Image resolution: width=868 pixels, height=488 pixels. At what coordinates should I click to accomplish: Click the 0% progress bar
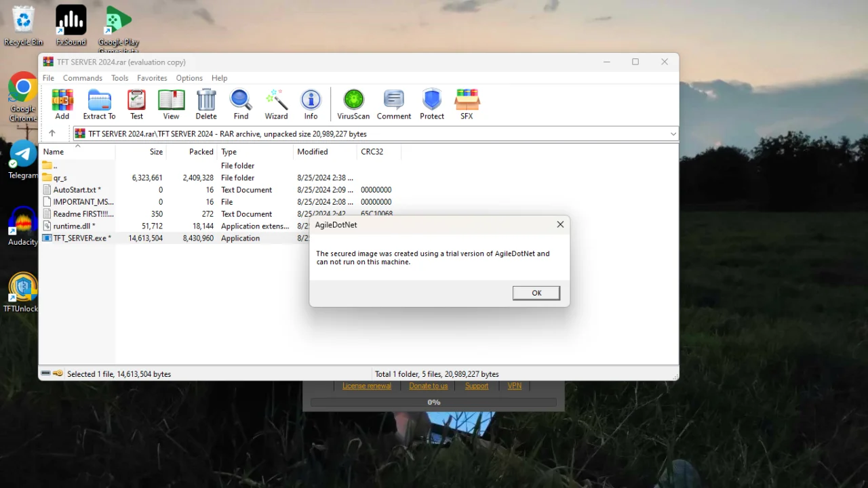(434, 402)
